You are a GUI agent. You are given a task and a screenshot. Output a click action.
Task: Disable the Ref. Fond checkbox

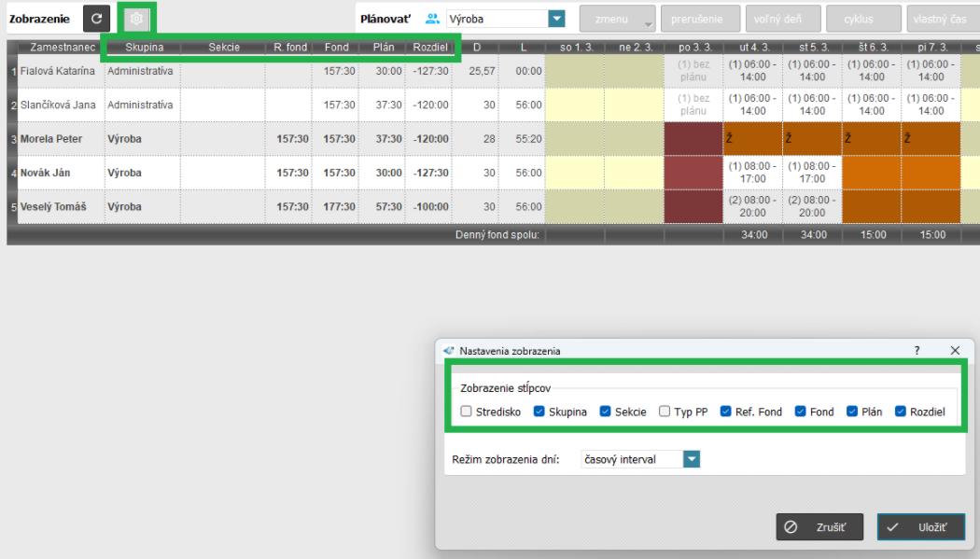727,412
